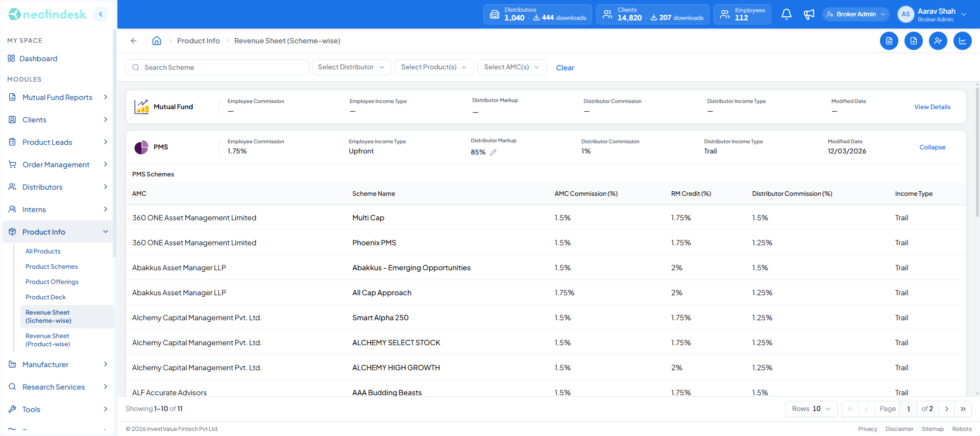Click the Clients downloads counter icon
Image resolution: width=980 pixels, height=436 pixels.
click(654, 18)
